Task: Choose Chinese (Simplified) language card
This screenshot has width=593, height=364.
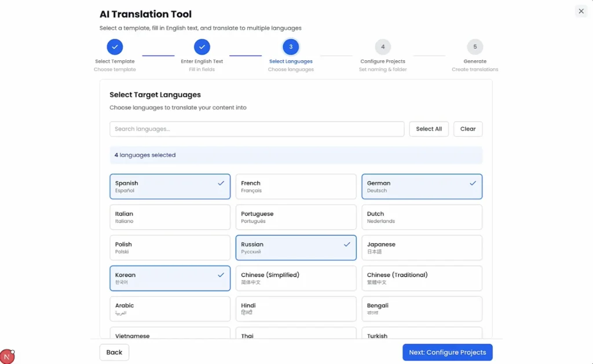Action: [296, 278]
